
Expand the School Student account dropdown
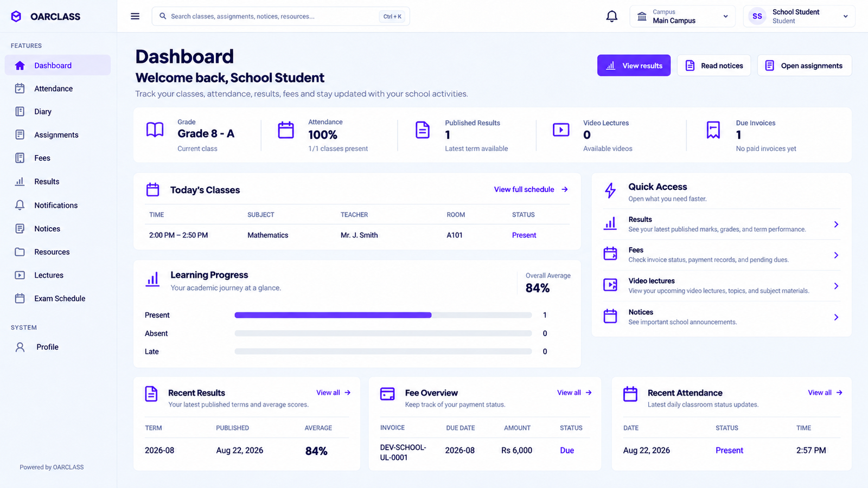(799, 16)
